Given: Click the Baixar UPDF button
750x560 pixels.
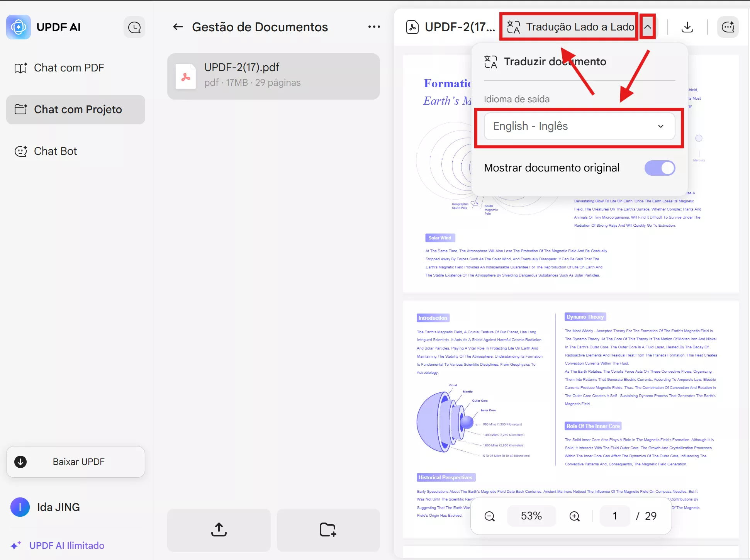Looking at the screenshot, I should [76, 462].
